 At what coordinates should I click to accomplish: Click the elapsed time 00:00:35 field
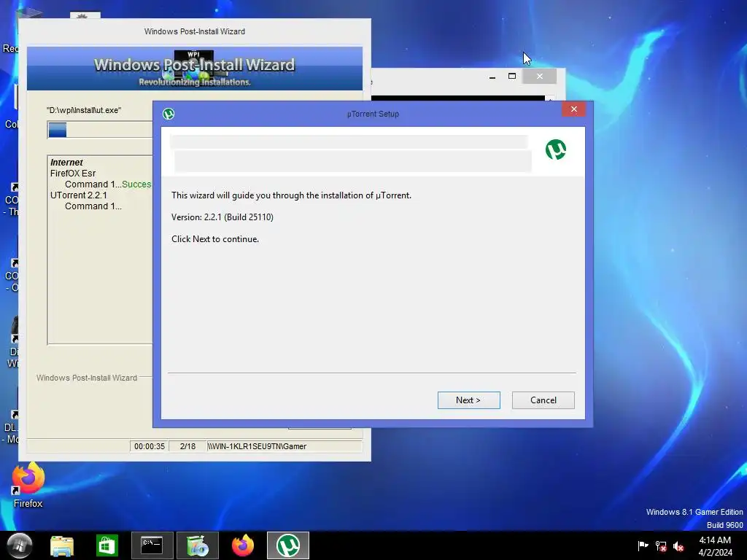click(x=149, y=446)
